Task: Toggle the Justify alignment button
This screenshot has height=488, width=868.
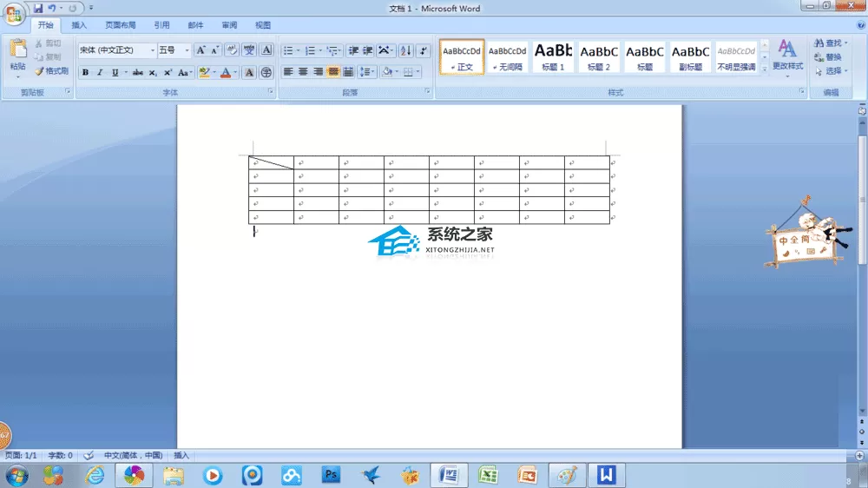Action: coord(333,72)
